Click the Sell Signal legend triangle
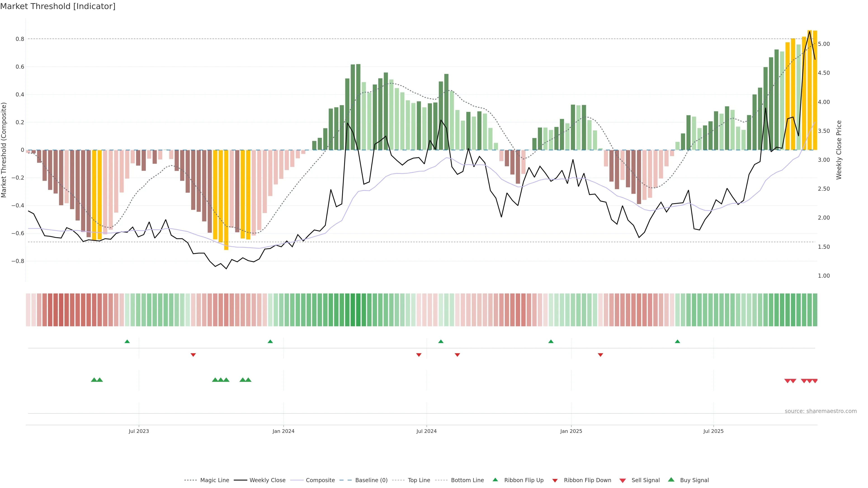The width and height of the screenshot is (868, 488). pyautogui.click(x=623, y=481)
